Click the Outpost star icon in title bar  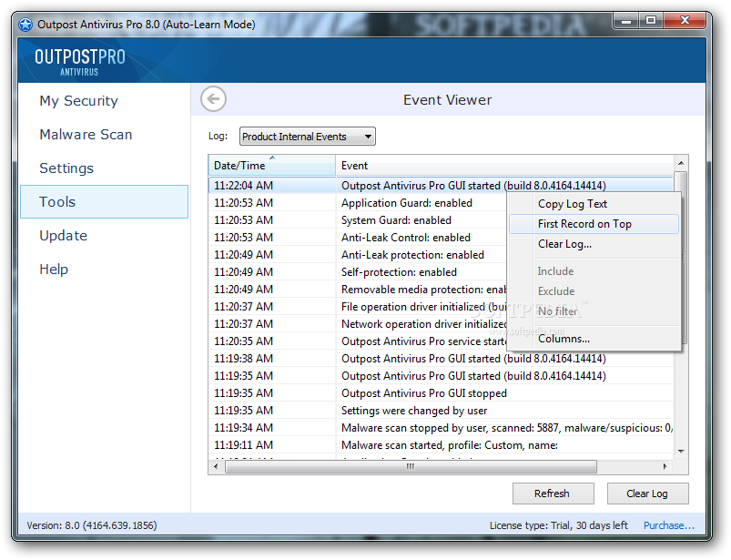click(x=25, y=25)
